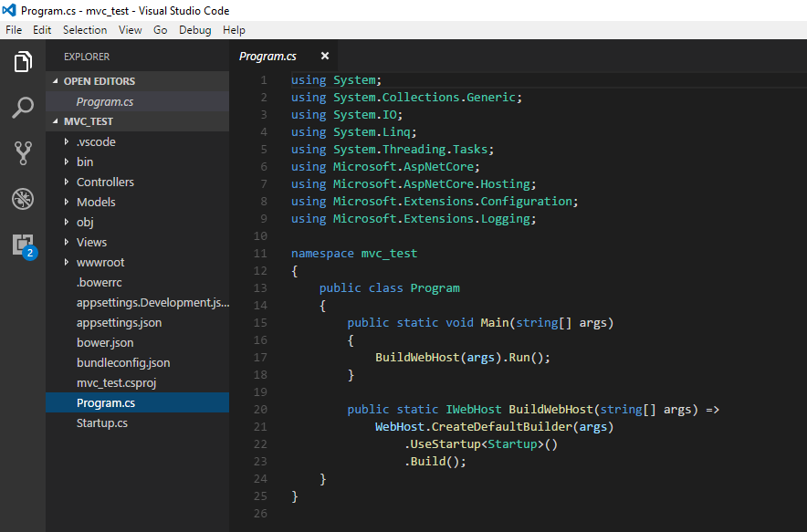Expand the bin folder

pos(67,162)
